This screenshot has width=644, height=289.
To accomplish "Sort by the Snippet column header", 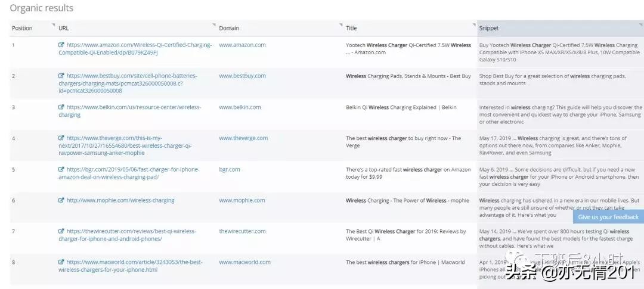I will pos(489,29).
